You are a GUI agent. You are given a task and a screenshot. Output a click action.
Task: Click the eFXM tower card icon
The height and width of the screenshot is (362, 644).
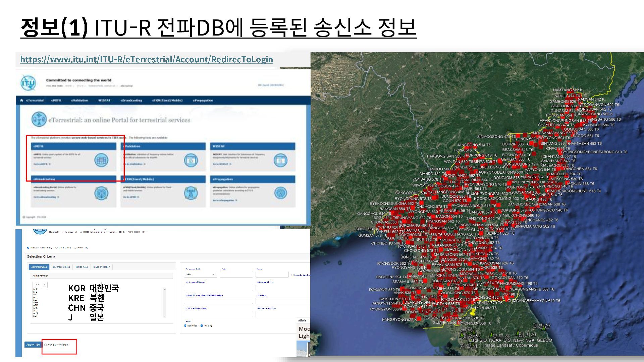[x=191, y=193]
